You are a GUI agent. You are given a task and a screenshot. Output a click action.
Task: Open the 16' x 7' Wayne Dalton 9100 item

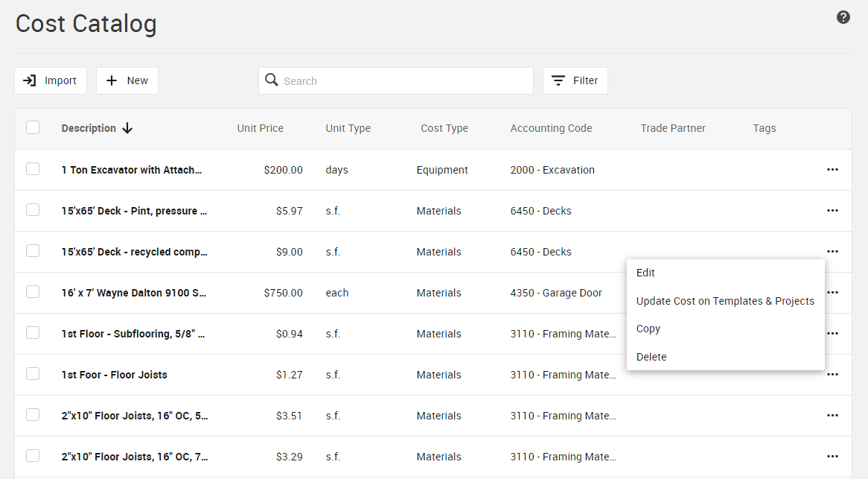coord(133,293)
